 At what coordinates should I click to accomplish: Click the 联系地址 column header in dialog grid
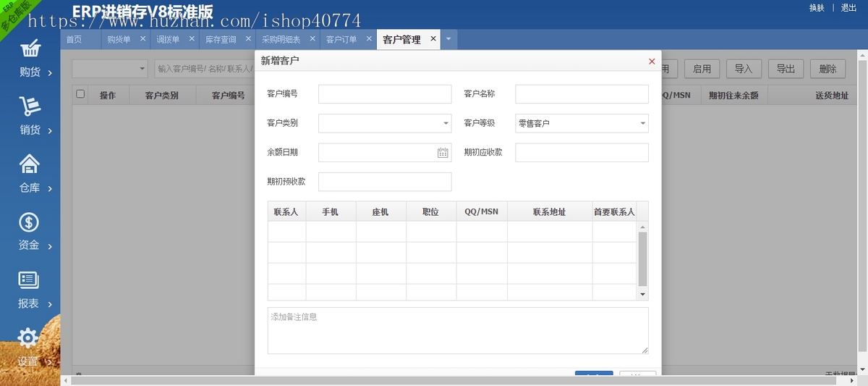[550, 211]
